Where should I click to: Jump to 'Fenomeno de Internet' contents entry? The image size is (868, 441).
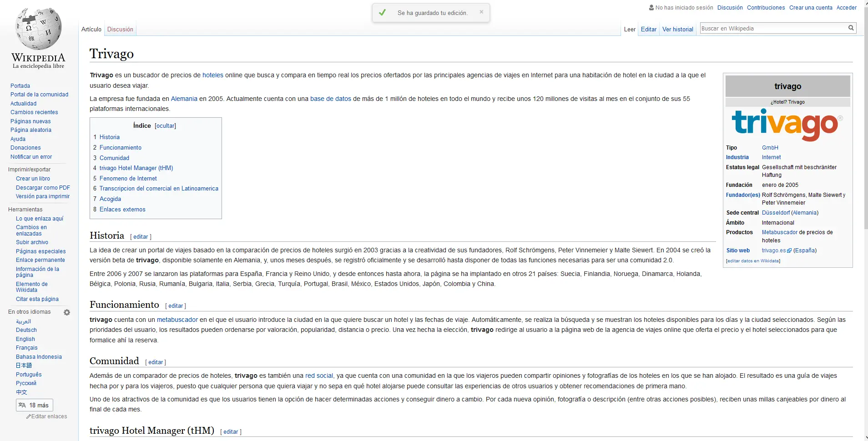point(128,179)
